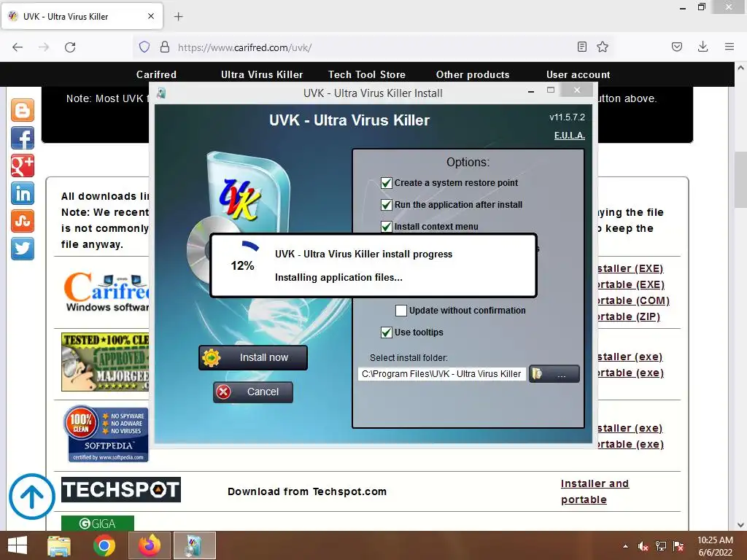The image size is (747, 560).
Task: Show hidden tray icons arrow
Action: [625, 546]
